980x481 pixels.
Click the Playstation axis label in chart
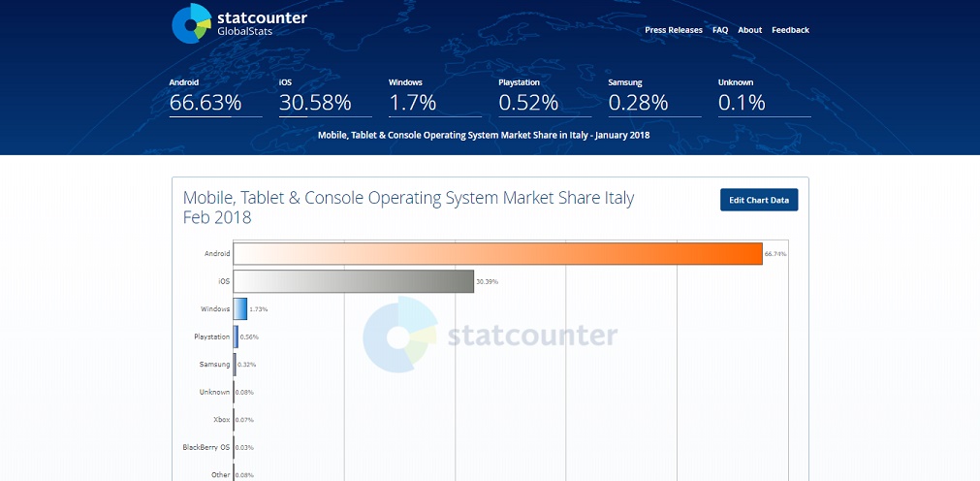pos(212,337)
